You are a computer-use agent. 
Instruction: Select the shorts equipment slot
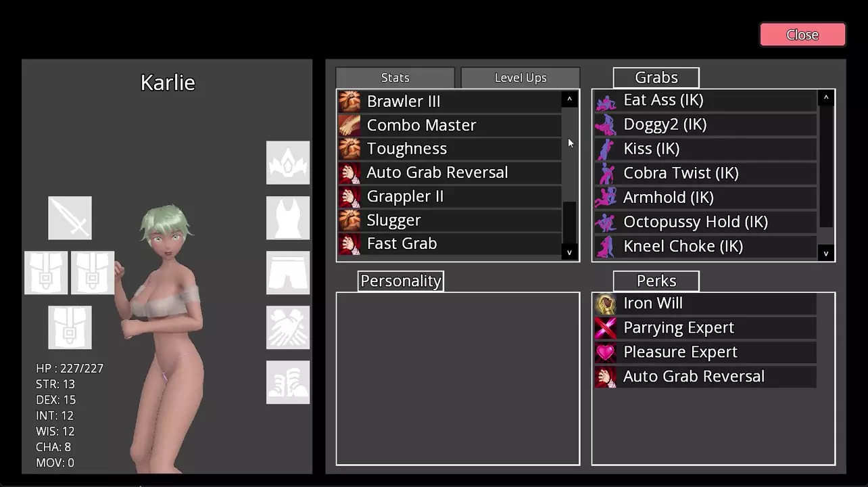tap(288, 273)
